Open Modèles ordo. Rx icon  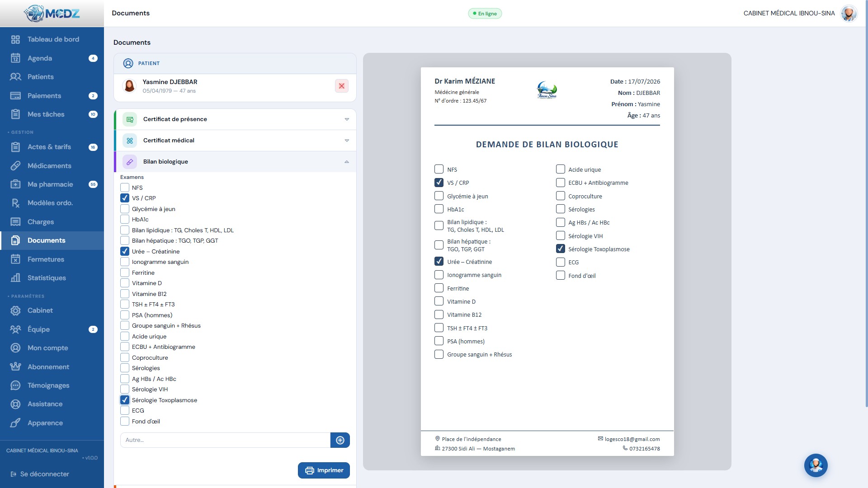pyautogui.click(x=15, y=203)
